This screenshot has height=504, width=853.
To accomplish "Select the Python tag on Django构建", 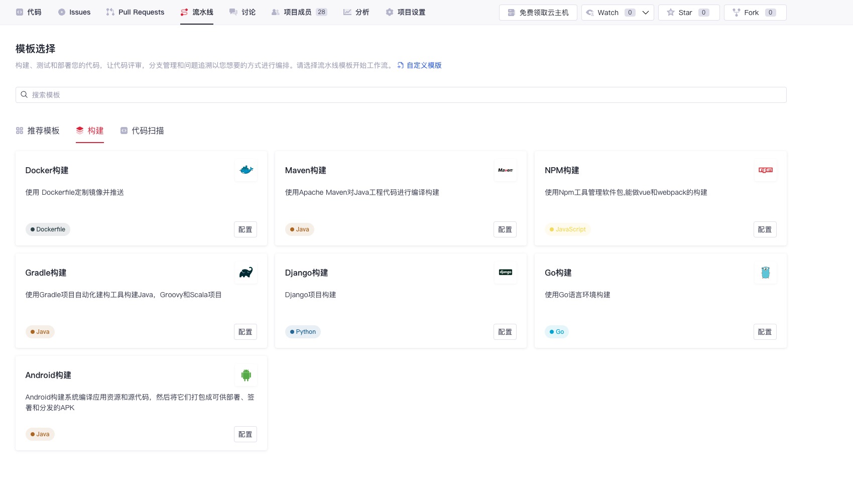I will pos(303,332).
